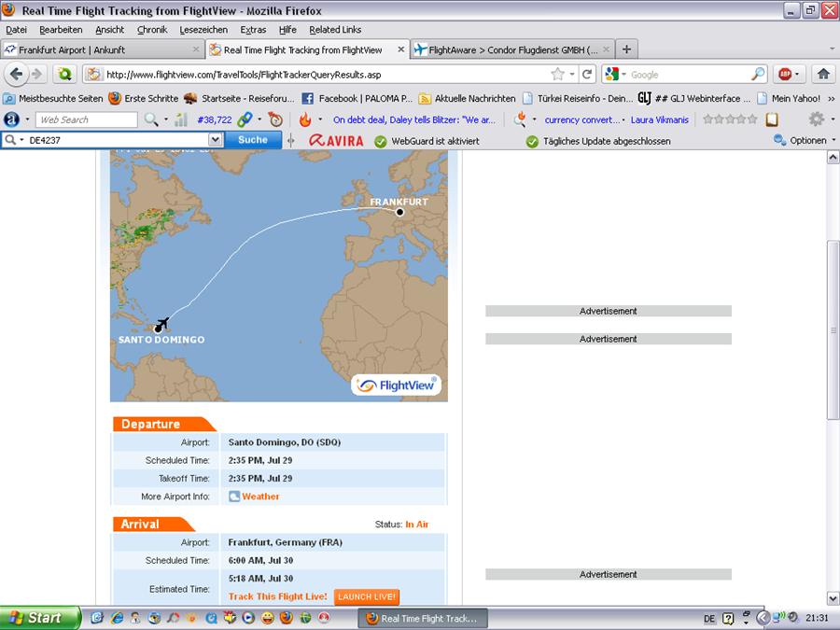Switch to the Frankfurt Airport Ankunft tab
This screenshot has width=840, height=630.
click(x=102, y=49)
